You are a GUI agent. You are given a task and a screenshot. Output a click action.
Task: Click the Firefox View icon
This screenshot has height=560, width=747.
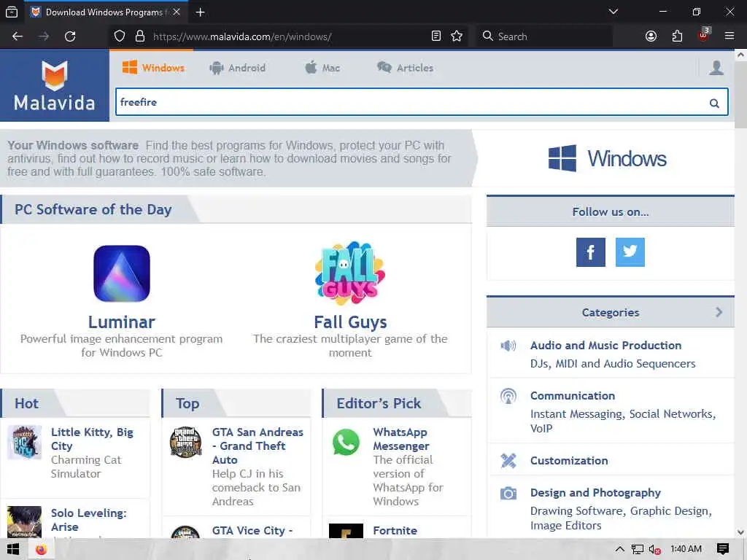click(x=12, y=12)
